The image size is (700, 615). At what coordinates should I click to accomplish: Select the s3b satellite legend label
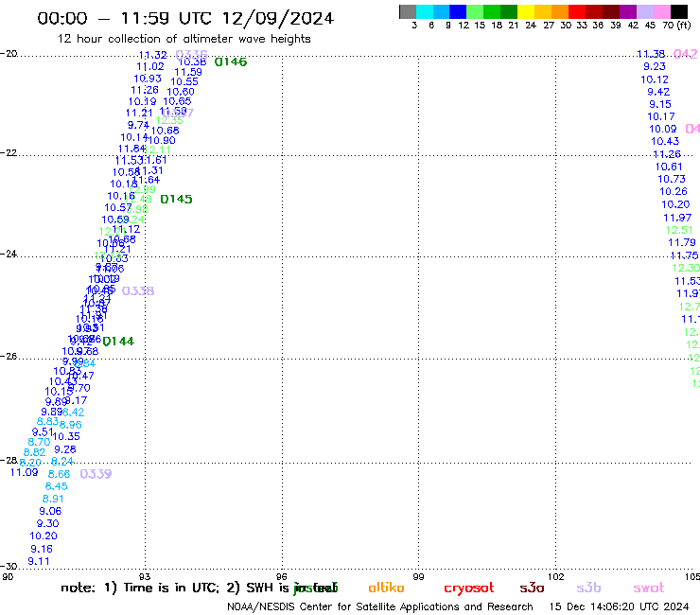(x=588, y=588)
